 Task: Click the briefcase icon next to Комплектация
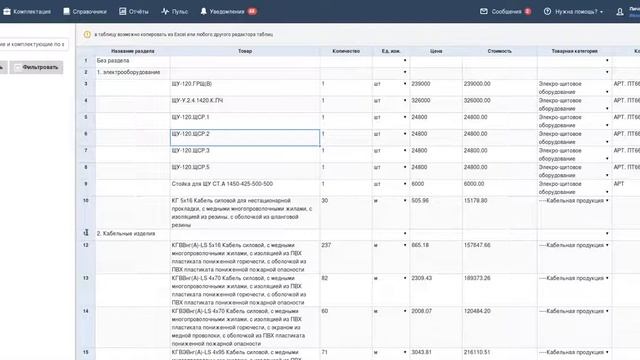tap(7, 11)
